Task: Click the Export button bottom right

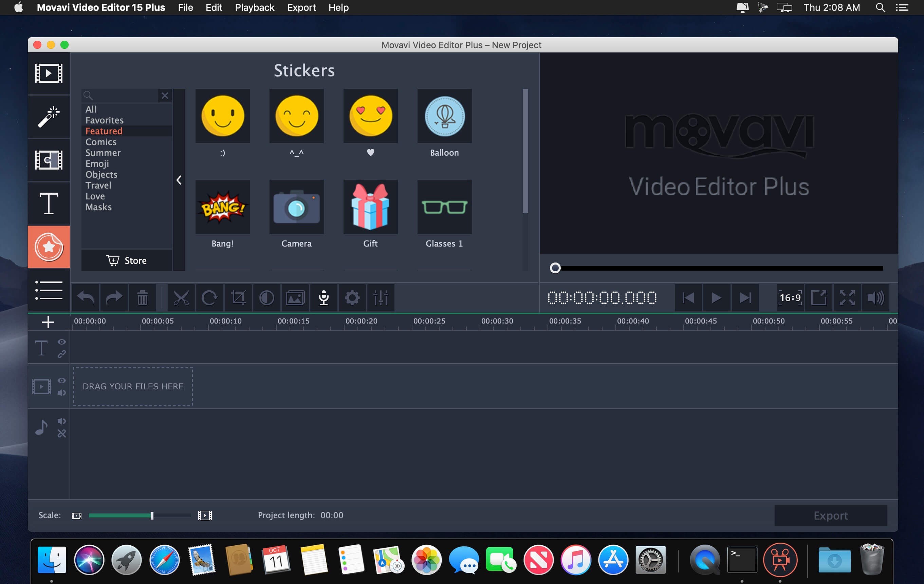Action: click(830, 515)
